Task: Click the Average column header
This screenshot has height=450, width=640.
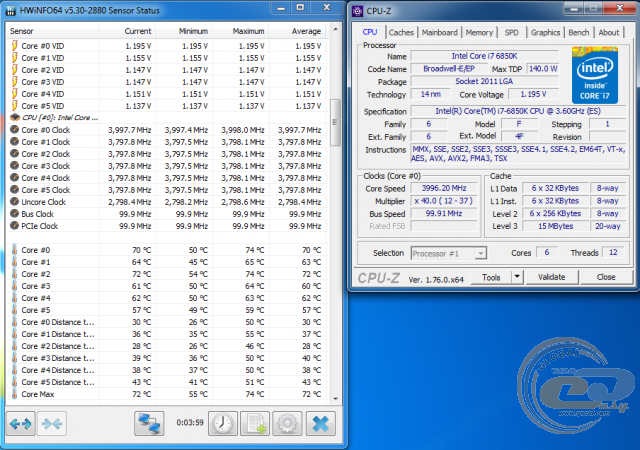Action: click(x=298, y=31)
